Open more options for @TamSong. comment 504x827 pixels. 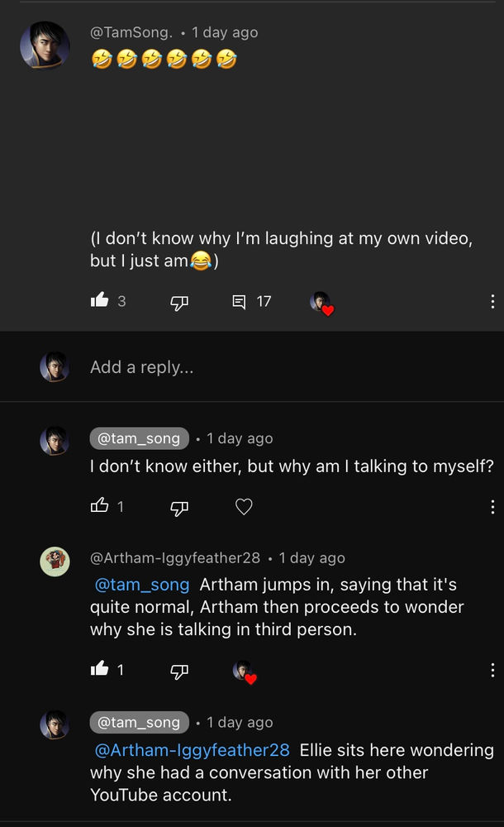point(492,302)
